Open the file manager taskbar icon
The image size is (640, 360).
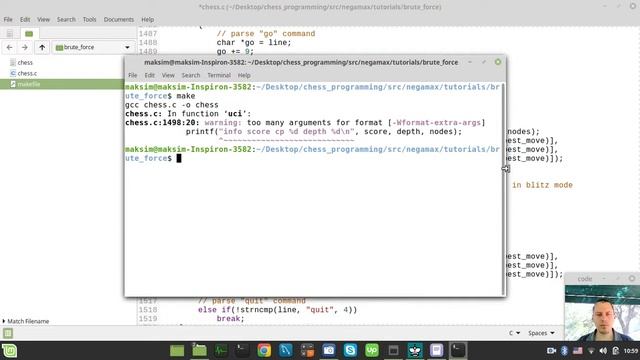tap(199, 351)
